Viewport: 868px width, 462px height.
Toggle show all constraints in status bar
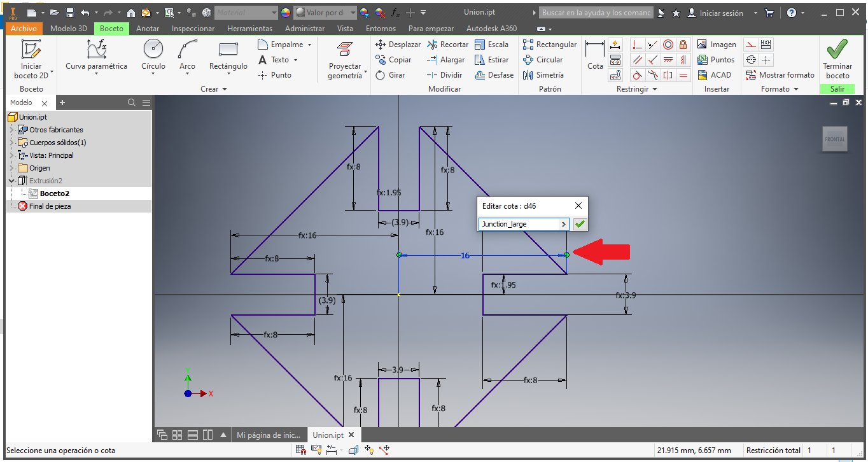pyautogui.click(x=316, y=451)
